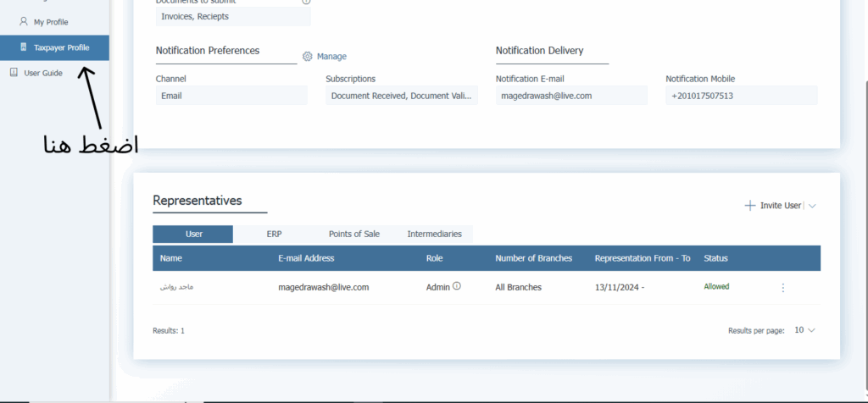This screenshot has width=868, height=403.
Task: Switch to the Points of Sale tab
Action: [353, 234]
